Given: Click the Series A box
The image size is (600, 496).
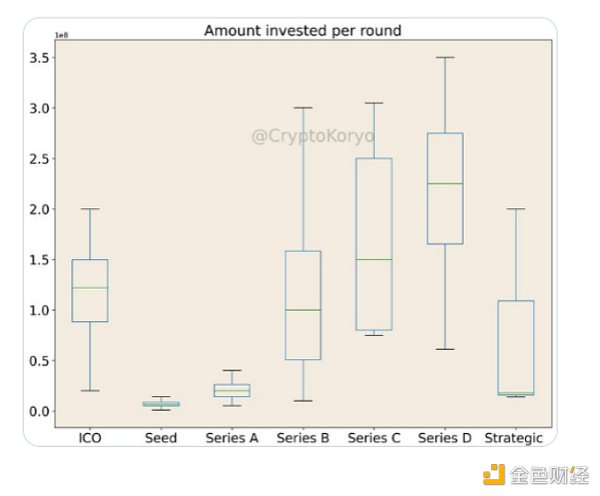Looking at the screenshot, I should tap(232, 390).
